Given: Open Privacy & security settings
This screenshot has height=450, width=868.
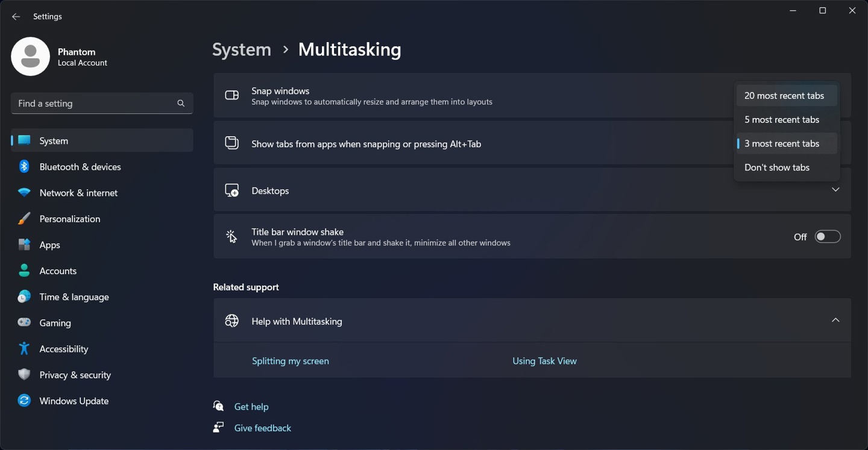Looking at the screenshot, I should pos(75,375).
